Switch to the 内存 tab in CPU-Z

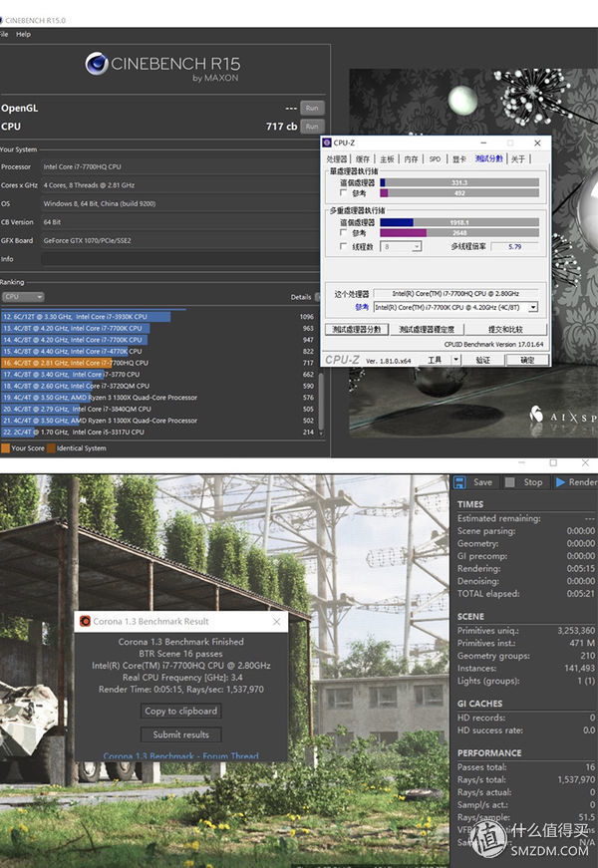click(x=411, y=158)
